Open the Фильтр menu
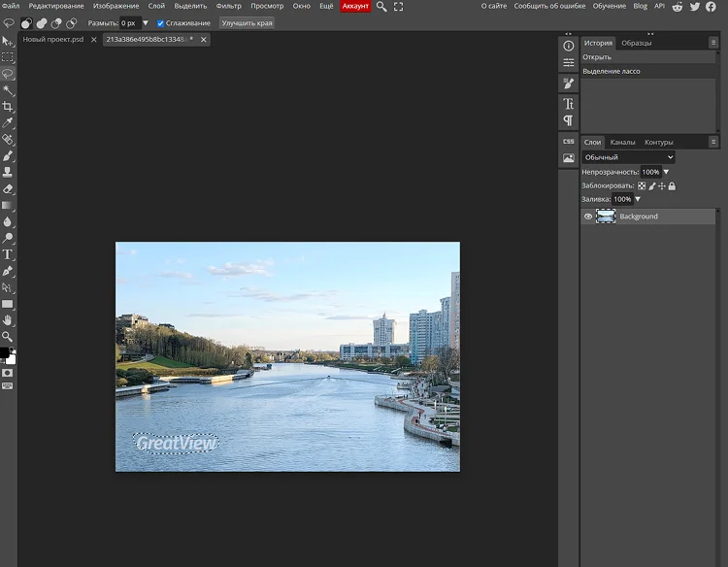Screen dimensions: 728x567 point(228,6)
